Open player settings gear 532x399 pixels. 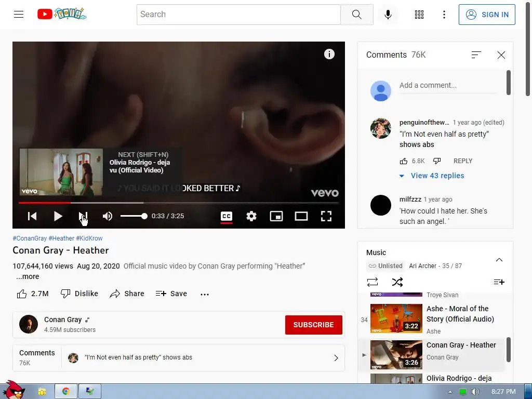pyautogui.click(x=251, y=216)
